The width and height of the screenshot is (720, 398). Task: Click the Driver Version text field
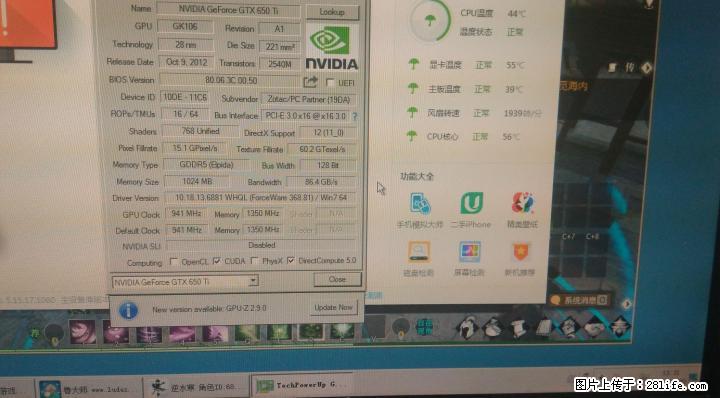(261, 198)
